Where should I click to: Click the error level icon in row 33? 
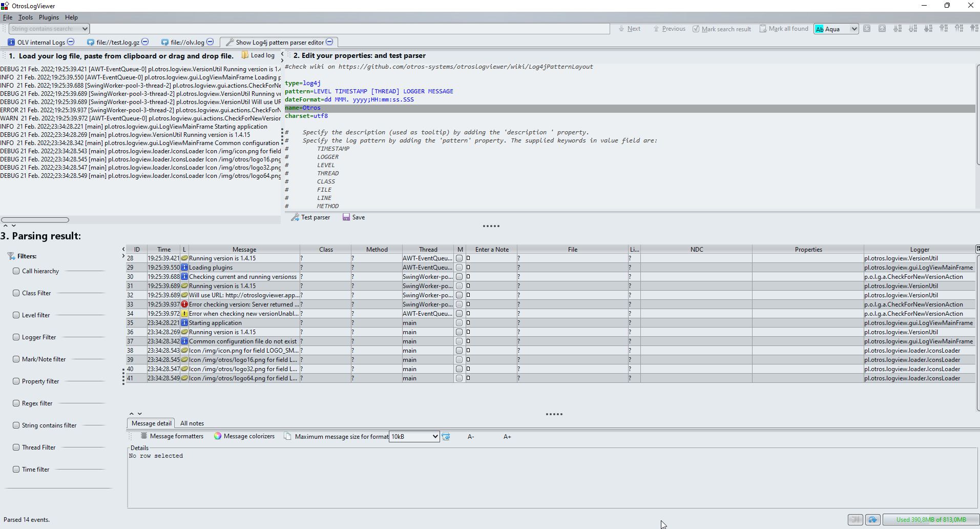[184, 304]
